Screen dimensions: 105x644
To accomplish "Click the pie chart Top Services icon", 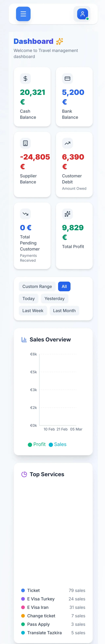I will pos(24,474).
